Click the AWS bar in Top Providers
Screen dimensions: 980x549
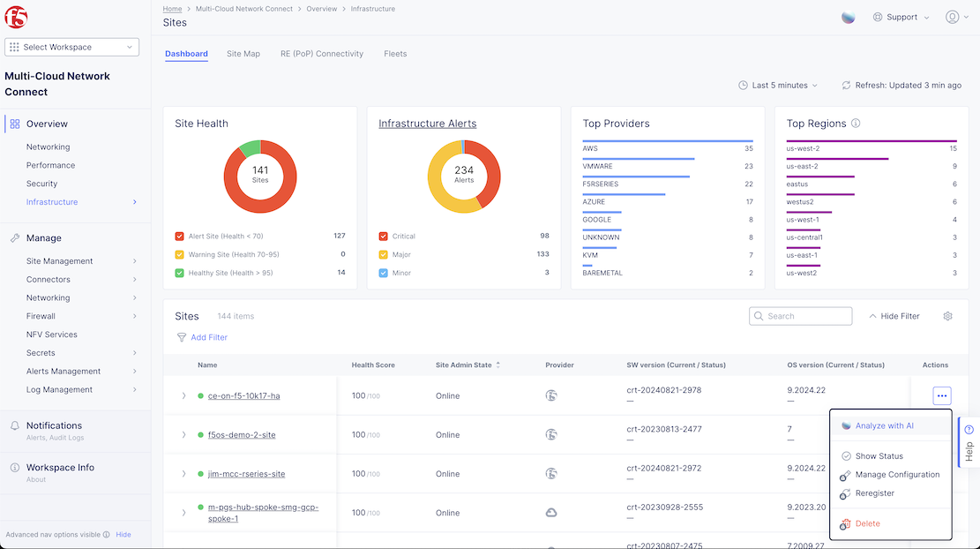pos(667,141)
